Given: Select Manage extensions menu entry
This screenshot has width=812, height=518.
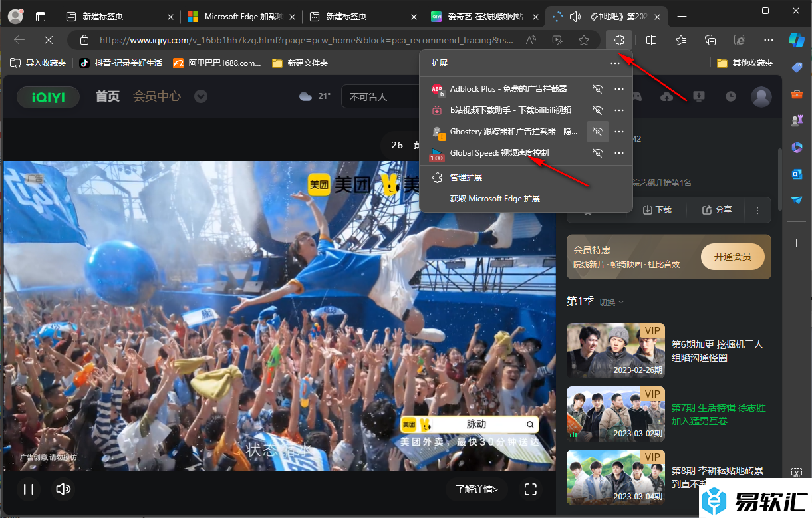Looking at the screenshot, I should tap(466, 178).
